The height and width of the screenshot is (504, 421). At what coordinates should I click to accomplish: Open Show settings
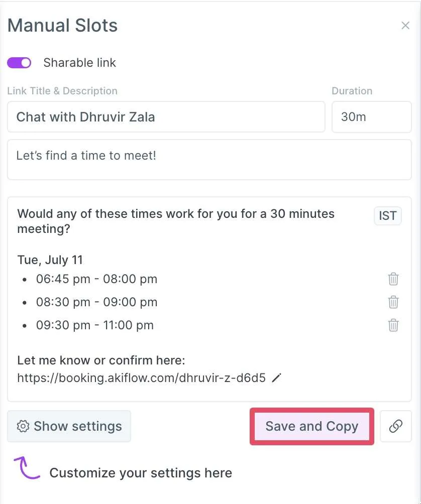click(69, 426)
